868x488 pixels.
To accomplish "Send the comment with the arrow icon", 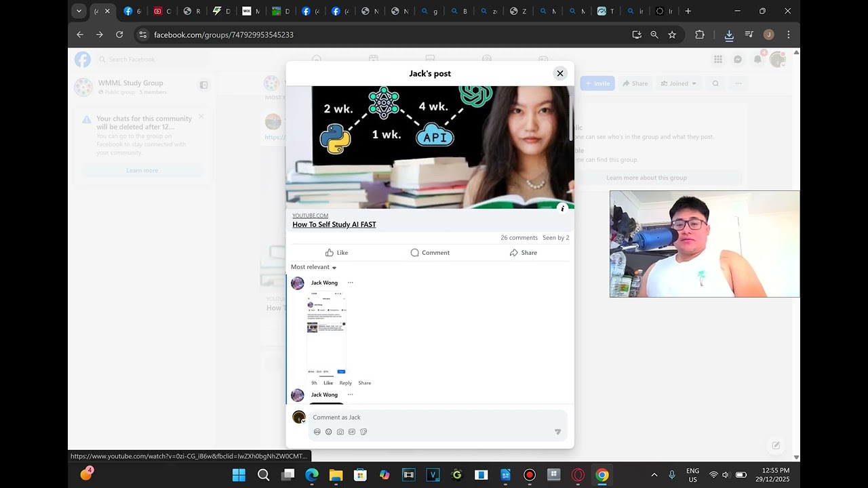I will pos(558,432).
